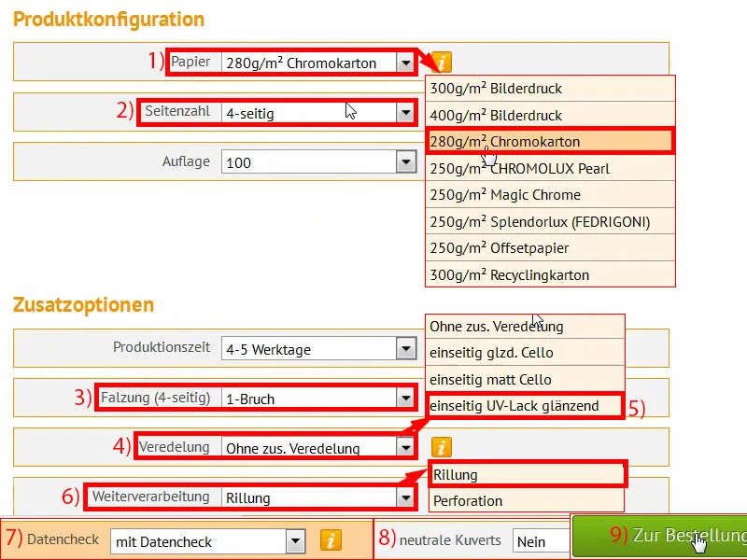747x560 pixels.
Task: Click the Datencheck field showing mit Datencheck
Action: (208, 541)
